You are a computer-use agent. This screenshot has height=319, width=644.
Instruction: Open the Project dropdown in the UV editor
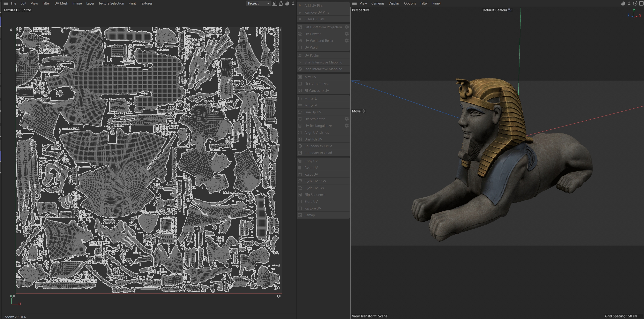point(258,3)
